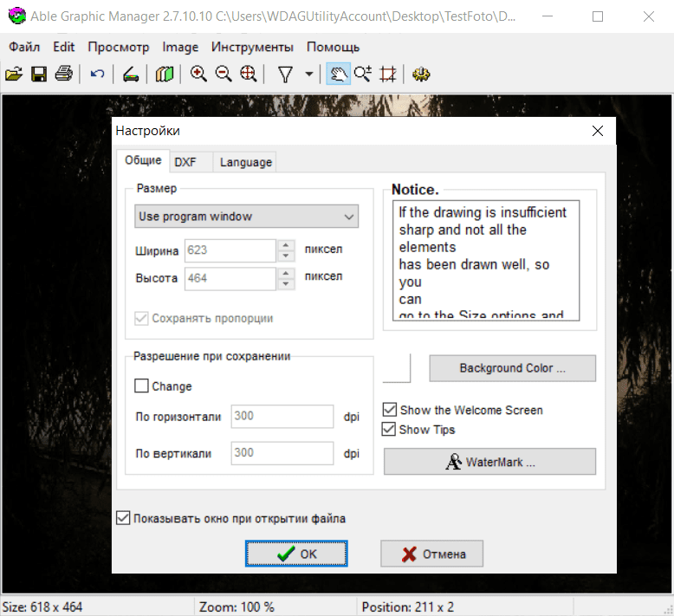Decrease the Высота spinner value

coord(286,284)
